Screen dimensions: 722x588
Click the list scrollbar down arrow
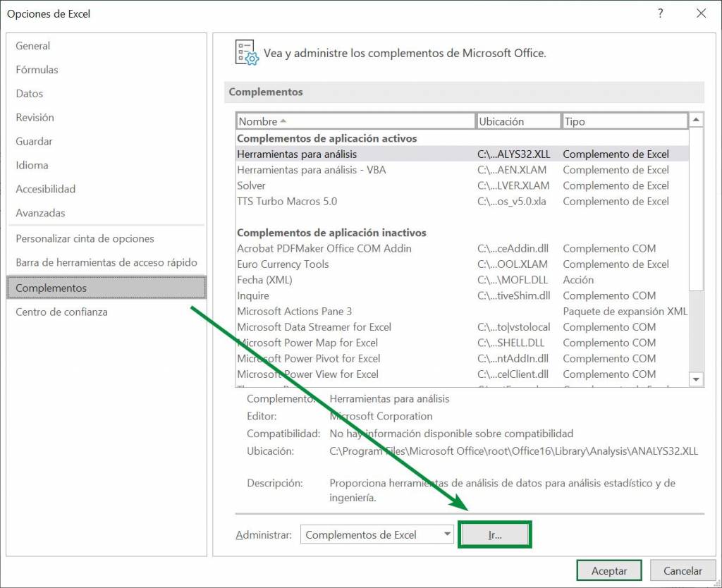[696, 379]
